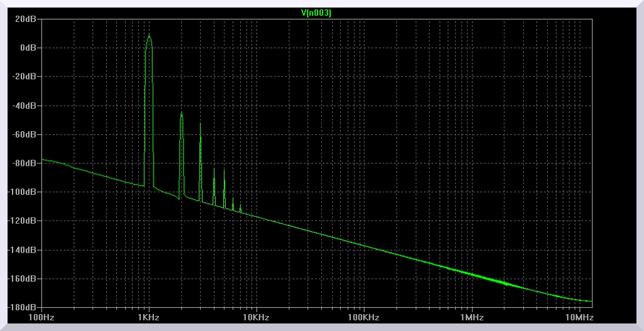Click the 100Hz horizontal axis label
The image size is (644, 331).
(x=42, y=317)
